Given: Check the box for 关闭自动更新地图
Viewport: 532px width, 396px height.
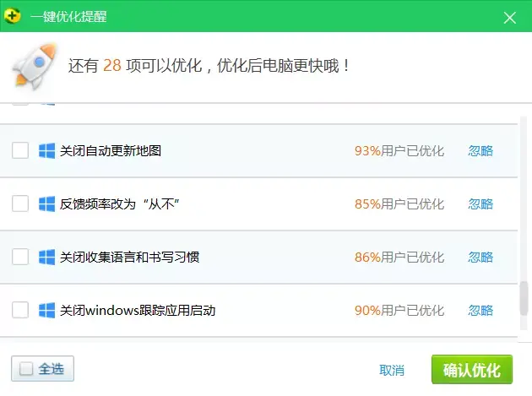Looking at the screenshot, I should pyautogui.click(x=20, y=150).
